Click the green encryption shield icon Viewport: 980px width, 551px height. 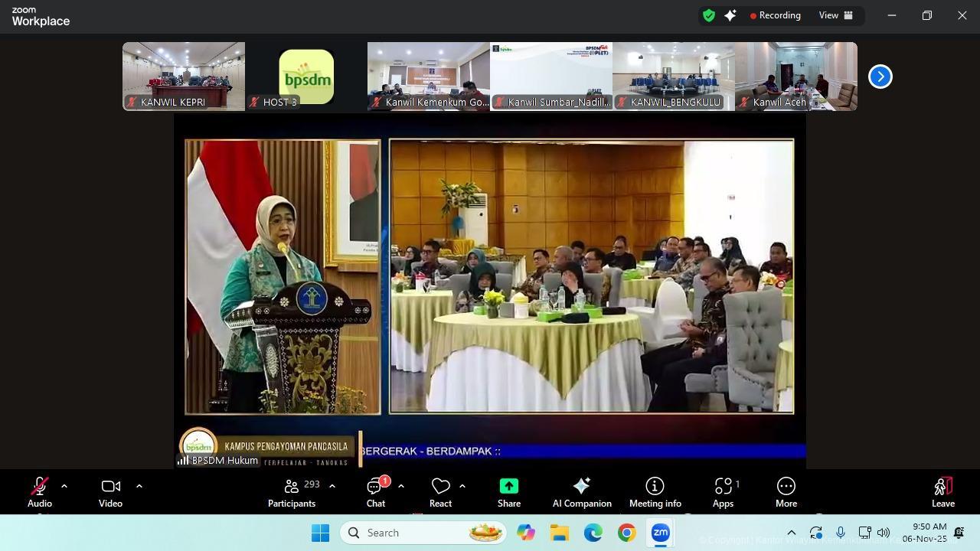point(709,15)
